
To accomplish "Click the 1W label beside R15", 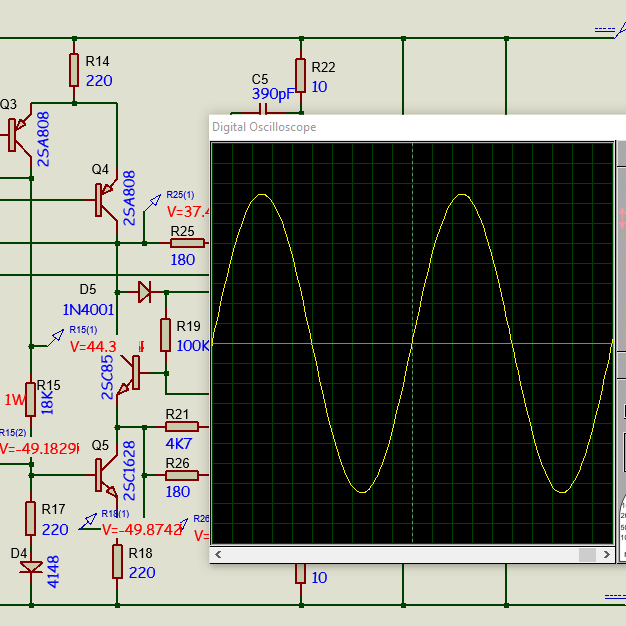I will click(x=16, y=400).
